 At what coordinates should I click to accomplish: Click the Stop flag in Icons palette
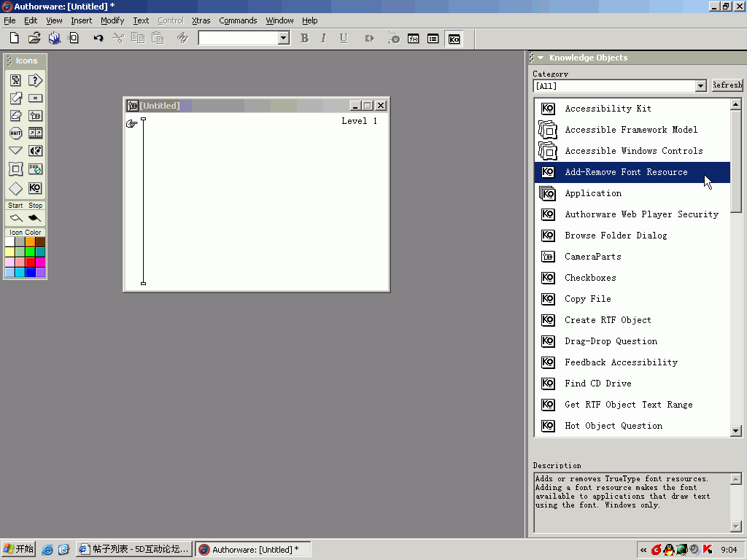pyautogui.click(x=35, y=218)
